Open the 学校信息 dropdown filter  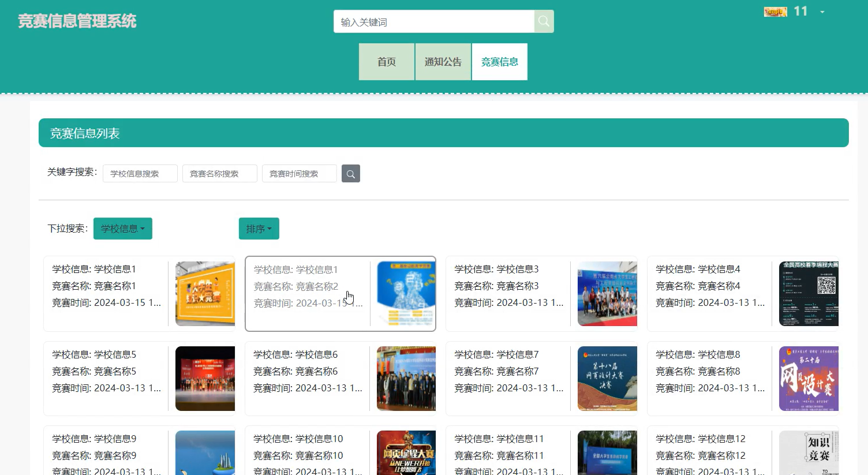pos(123,229)
